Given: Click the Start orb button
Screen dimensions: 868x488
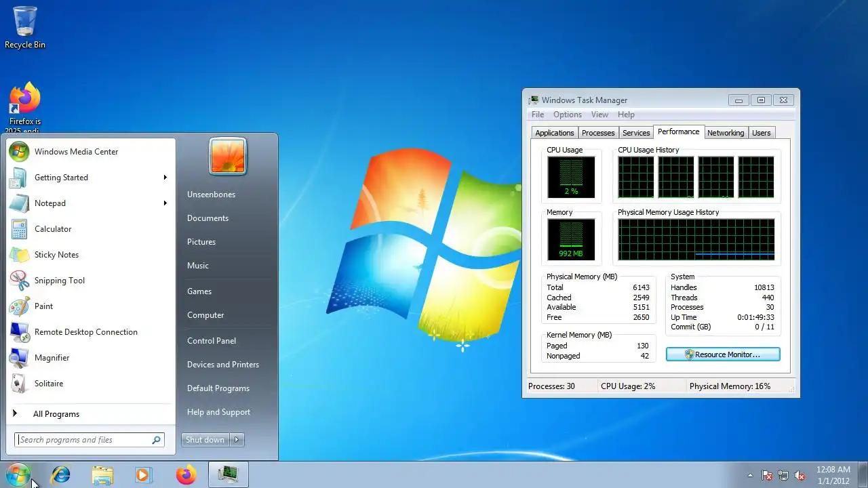Looking at the screenshot, I should point(18,474).
